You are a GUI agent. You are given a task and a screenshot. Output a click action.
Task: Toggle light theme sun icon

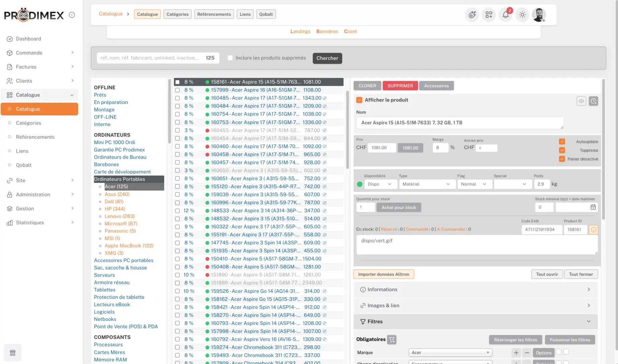[x=522, y=15]
